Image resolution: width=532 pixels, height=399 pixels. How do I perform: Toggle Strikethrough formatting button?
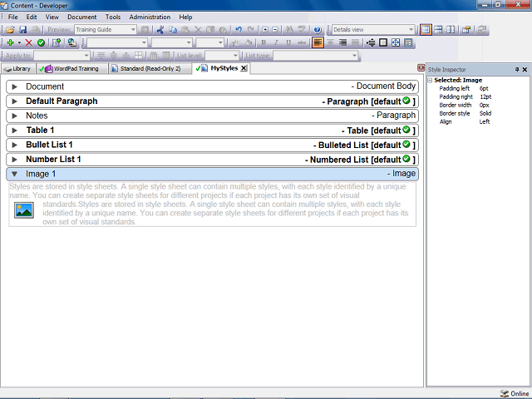(301, 42)
